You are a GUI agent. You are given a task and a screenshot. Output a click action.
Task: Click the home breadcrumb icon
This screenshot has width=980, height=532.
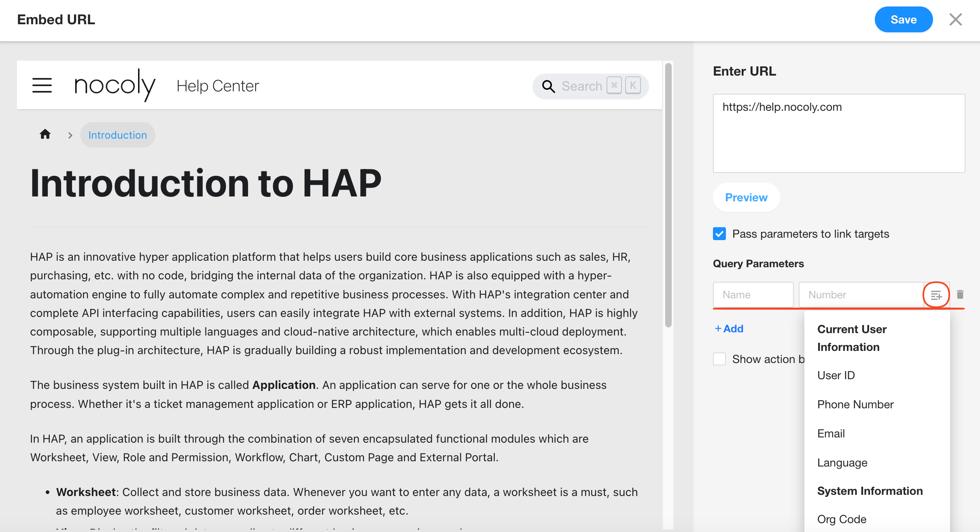45,134
